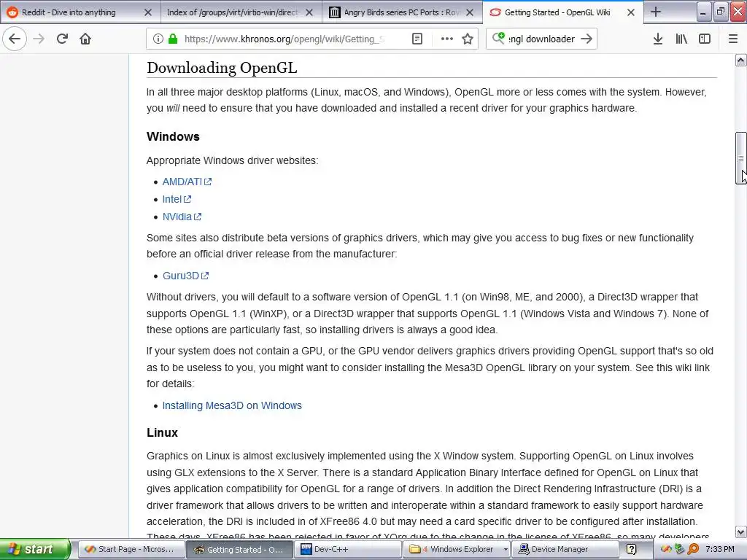
Task: Expand the Windows Explorer group dropdown arrow
Action: [x=505, y=550]
